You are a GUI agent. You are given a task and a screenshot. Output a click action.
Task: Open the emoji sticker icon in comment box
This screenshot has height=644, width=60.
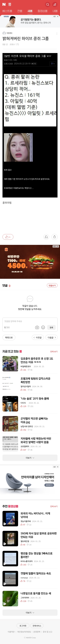tap(43, 327)
